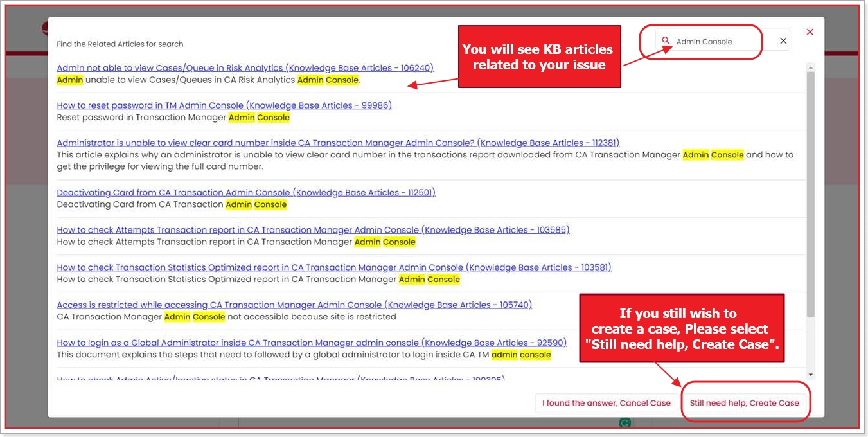The image size is (868, 437).
Task: Click description 'This article explains why an administrator'
Action: [425, 161]
